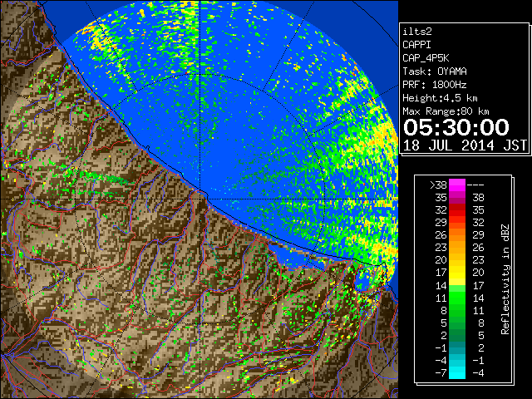Click the Task: OYAMA line
This screenshot has height=399, width=532.
435,71
